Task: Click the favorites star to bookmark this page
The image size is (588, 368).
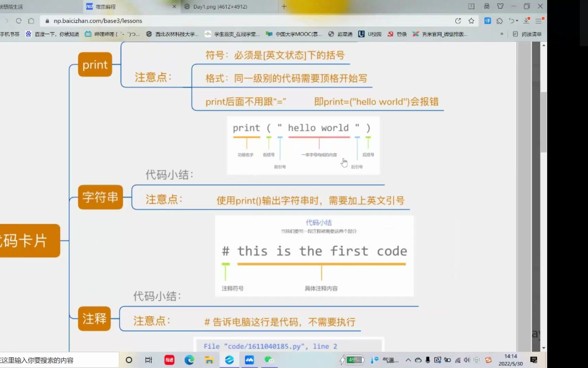Action: pyautogui.click(x=471, y=21)
